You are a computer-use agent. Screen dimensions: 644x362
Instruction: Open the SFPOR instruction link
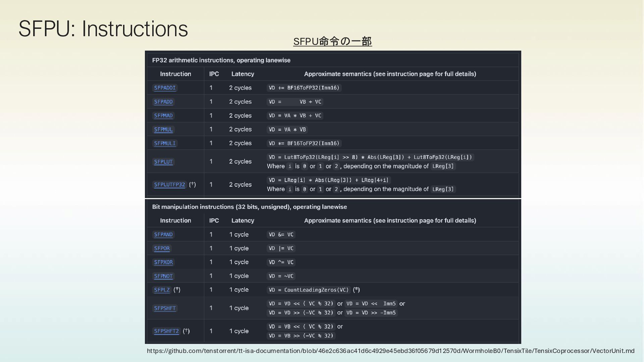(x=162, y=248)
